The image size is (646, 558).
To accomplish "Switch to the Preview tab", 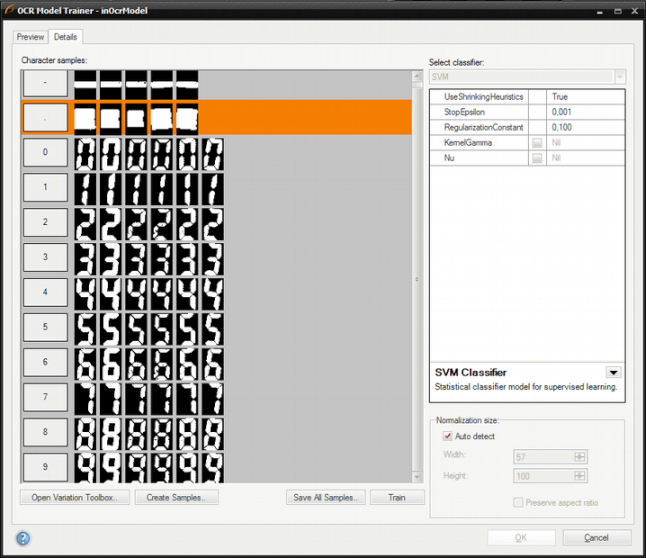I will 30,37.
